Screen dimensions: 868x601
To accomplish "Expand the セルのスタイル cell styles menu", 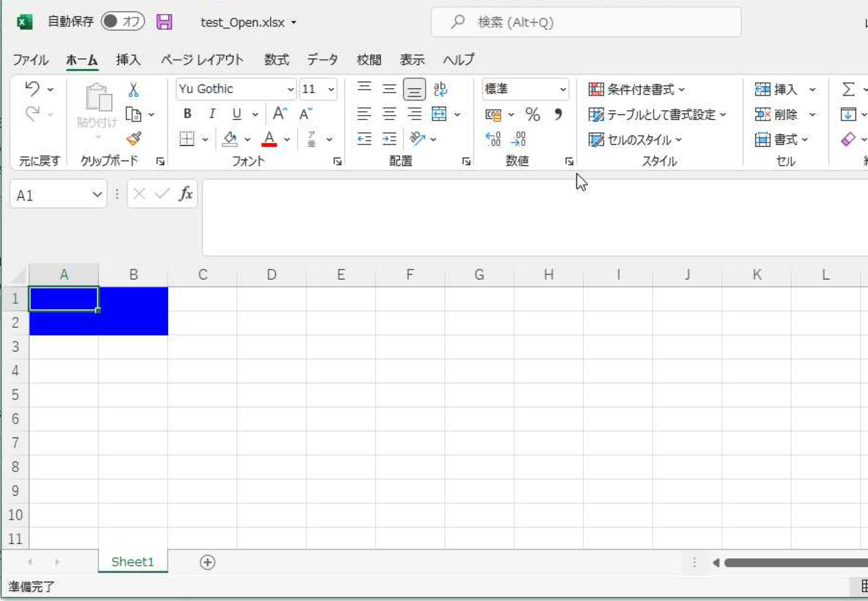I will (x=635, y=140).
